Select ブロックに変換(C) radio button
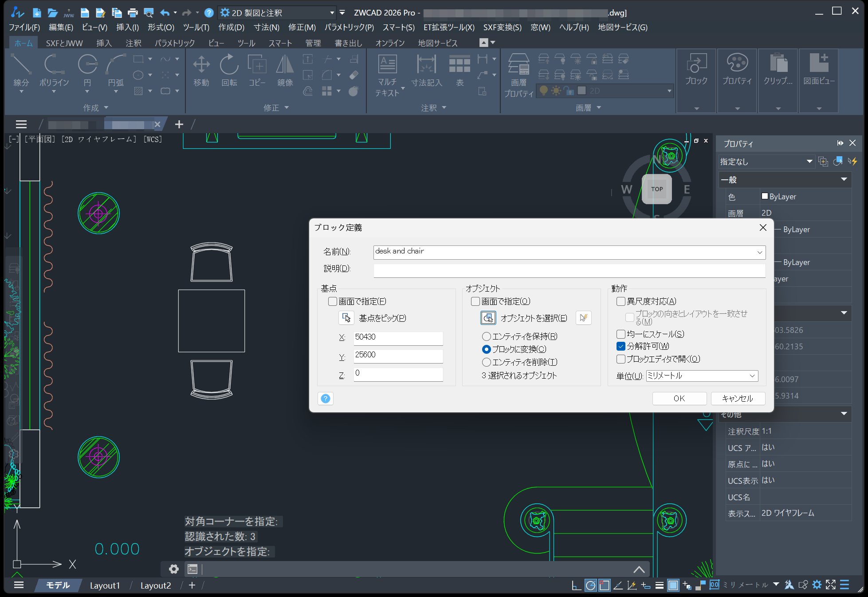Screen dimensions: 868x597 coord(487,349)
